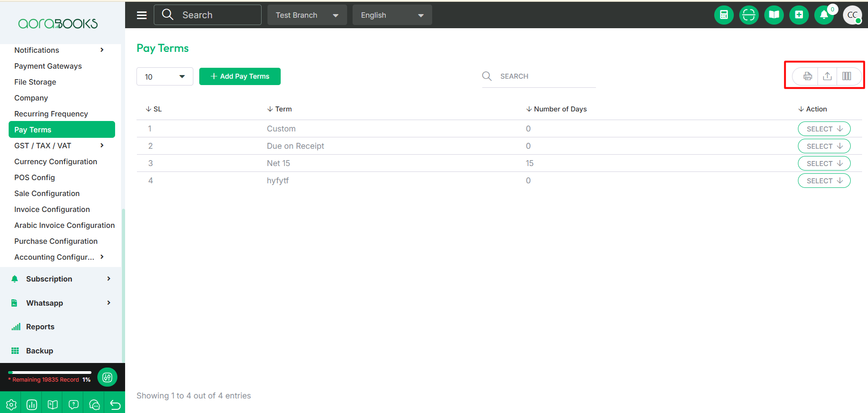
Task: Open SELECT dropdown for Due on Receipt
Action: tap(824, 146)
